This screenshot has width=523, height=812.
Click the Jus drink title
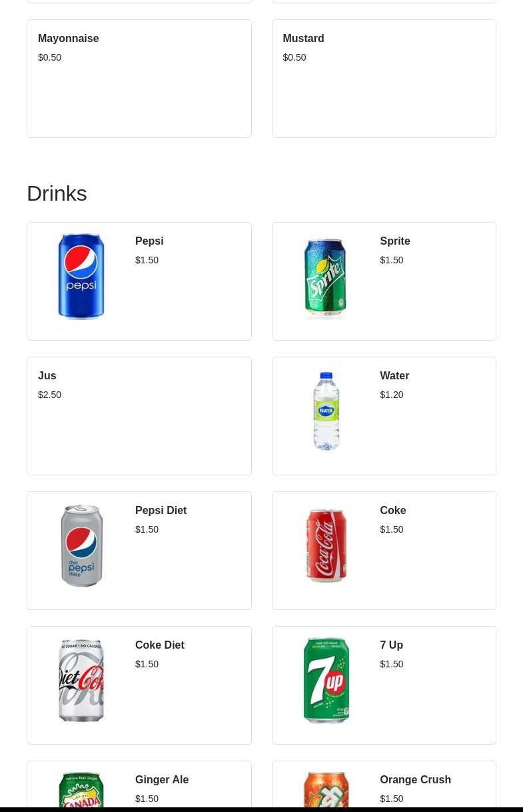(x=47, y=376)
